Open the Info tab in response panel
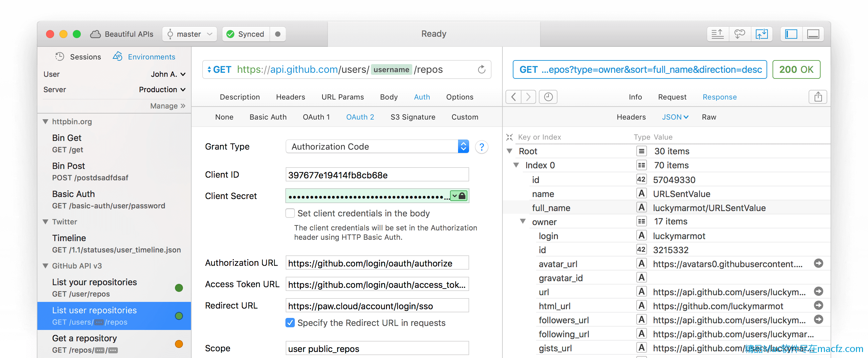Screen dimensions: 868x358 (x=635, y=97)
